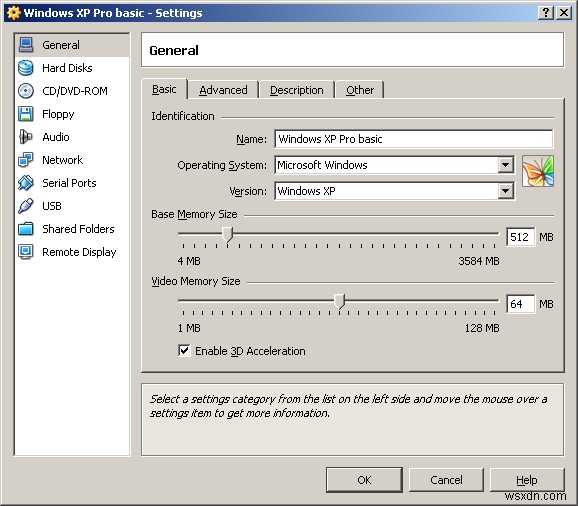This screenshot has height=506, width=578.
Task: Click the USB plug icon
Action: pyautogui.click(x=26, y=206)
